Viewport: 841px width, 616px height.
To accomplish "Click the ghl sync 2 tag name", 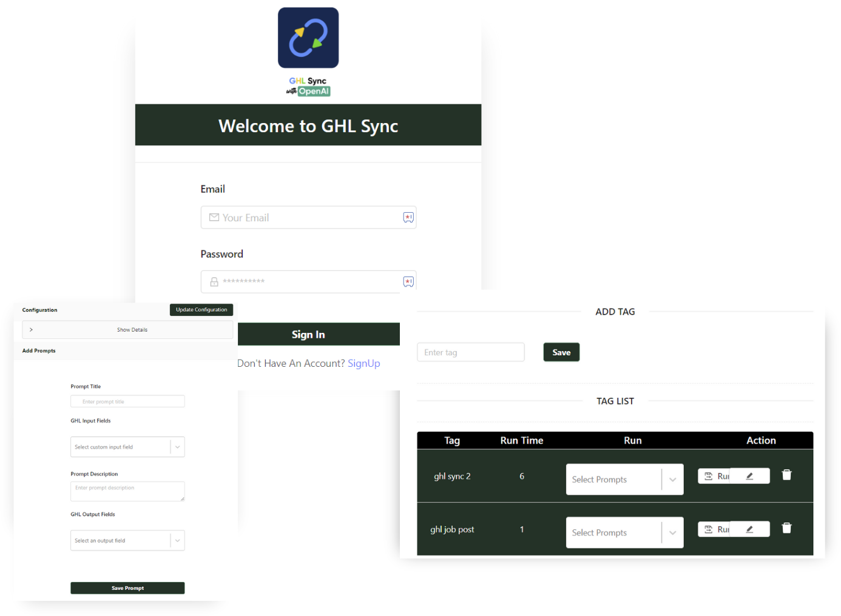I will tap(452, 477).
